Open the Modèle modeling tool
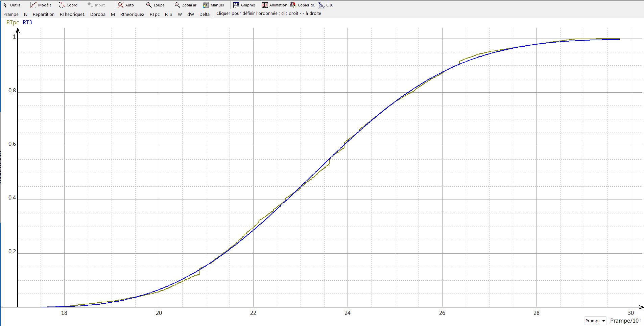The image size is (644, 326). (41, 5)
